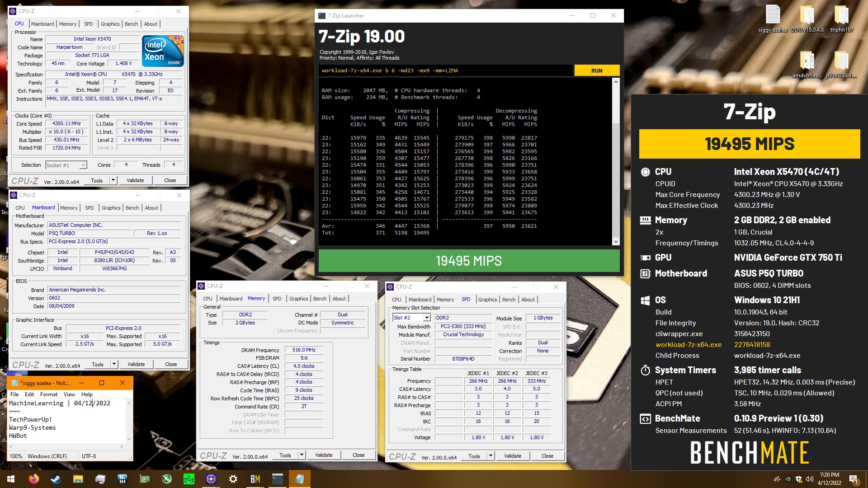Image resolution: width=868 pixels, height=488 pixels.
Task: Expand the Slot #2 memory slot dropdown
Action: pyautogui.click(x=426, y=318)
